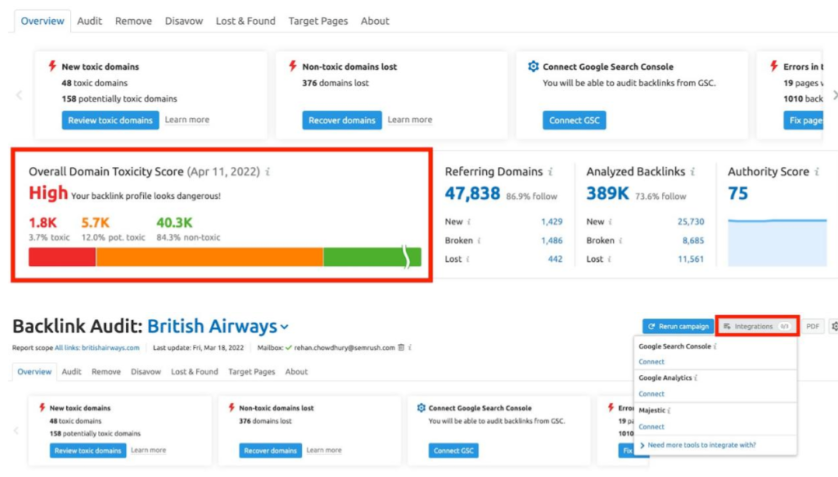Expand the British Airways project dropdown chevron
The width and height of the screenshot is (838, 477).
pyautogui.click(x=285, y=327)
